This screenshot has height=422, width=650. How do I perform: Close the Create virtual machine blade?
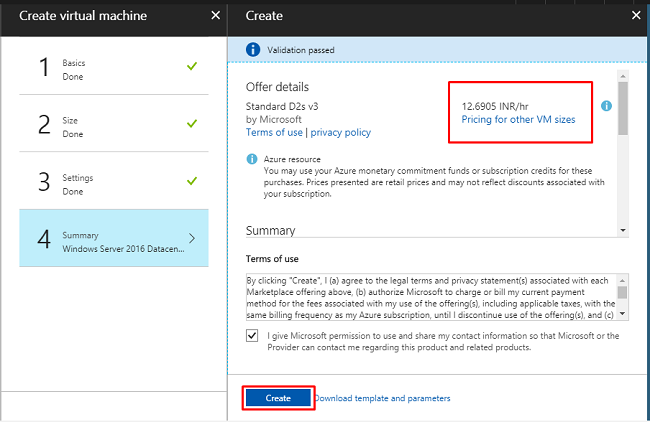click(216, 16)
